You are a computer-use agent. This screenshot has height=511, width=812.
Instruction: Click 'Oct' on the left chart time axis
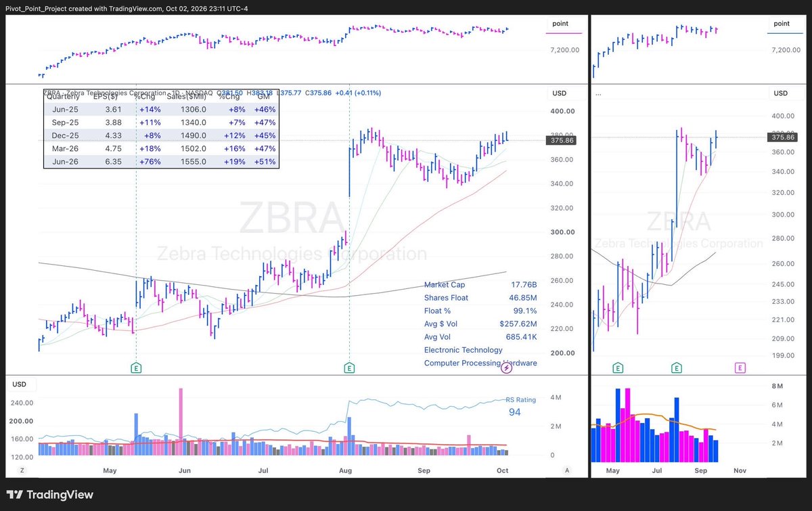coord(503,470)
